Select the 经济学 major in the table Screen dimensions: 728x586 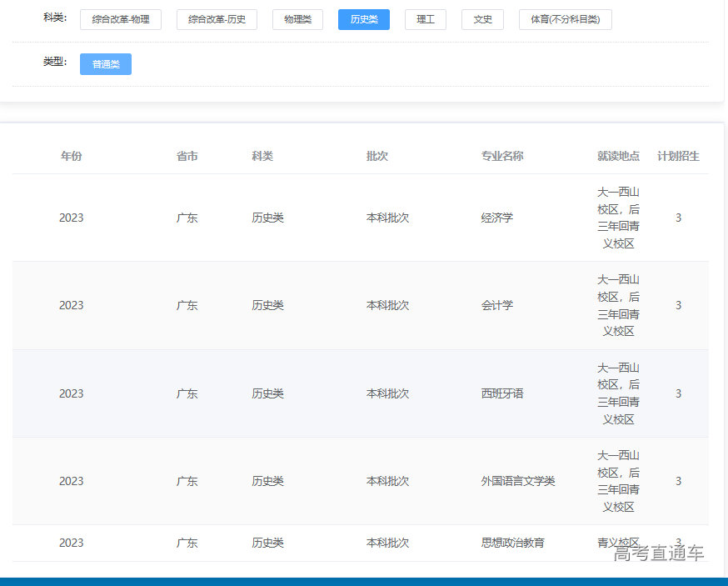click(x=497, y=218)
